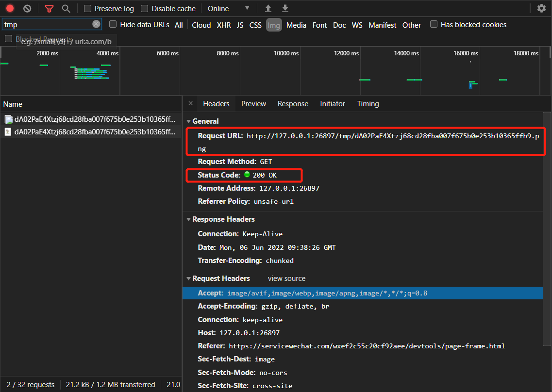Tick Hide data URLs checkbox
The image size is (552, 392).
click(x=113, y=24)
